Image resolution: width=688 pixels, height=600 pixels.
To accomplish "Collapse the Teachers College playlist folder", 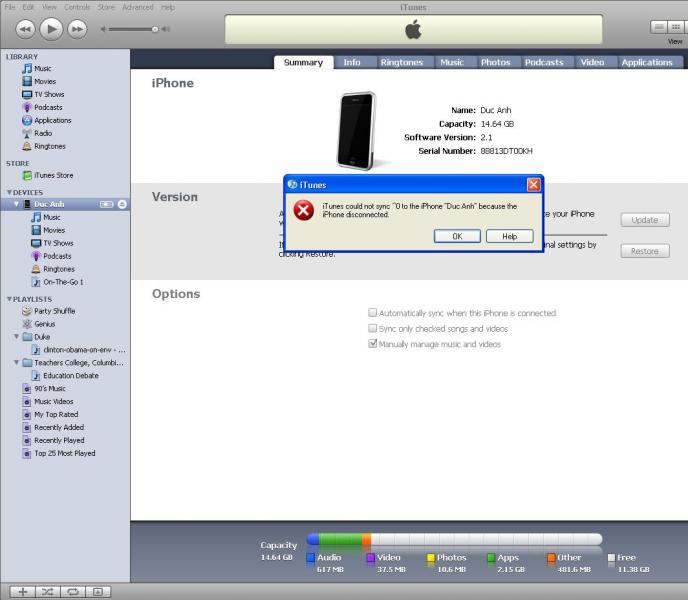I will pyautogui.click(x=17, y=363).
